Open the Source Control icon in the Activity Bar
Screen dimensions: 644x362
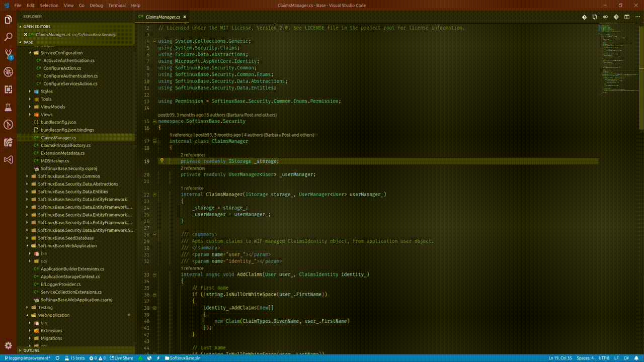[8, 54]
